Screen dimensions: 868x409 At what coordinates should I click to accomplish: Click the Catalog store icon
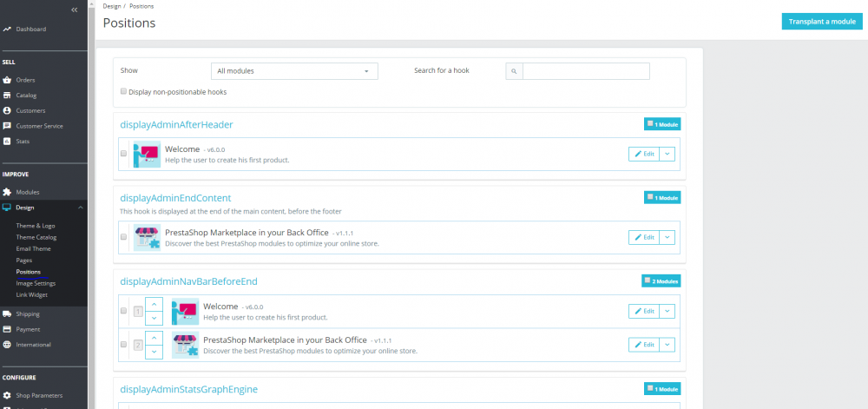(7, 96)
